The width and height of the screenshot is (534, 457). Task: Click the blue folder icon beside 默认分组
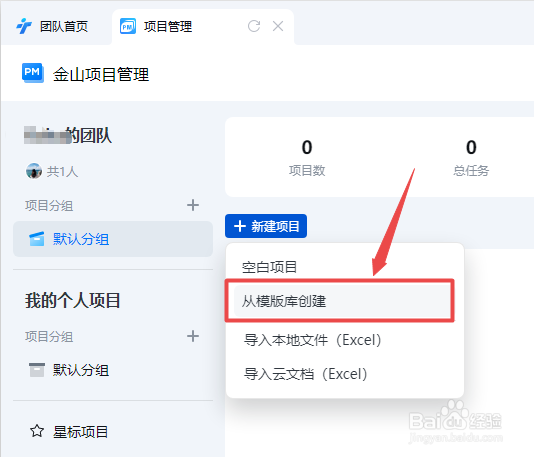tap(37, 239)
